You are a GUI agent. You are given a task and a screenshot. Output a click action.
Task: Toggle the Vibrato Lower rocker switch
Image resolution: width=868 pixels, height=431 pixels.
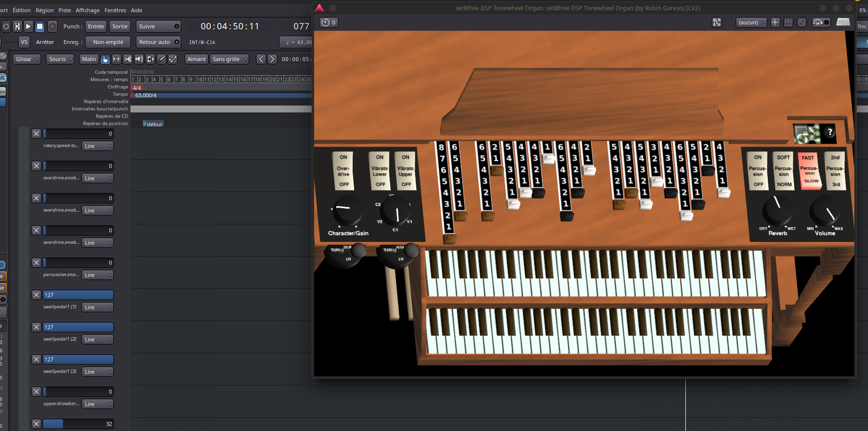click(380, 171)
